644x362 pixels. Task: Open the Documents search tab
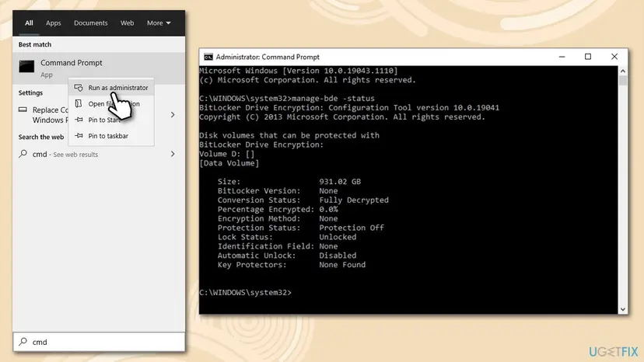[x=91, y=23]
